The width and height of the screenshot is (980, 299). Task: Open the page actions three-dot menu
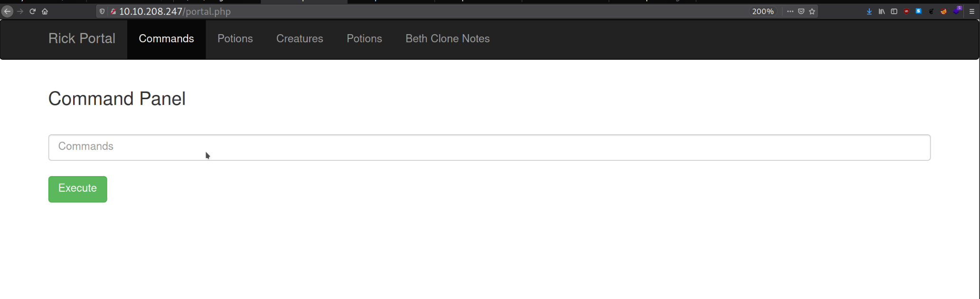coord(790,11)
